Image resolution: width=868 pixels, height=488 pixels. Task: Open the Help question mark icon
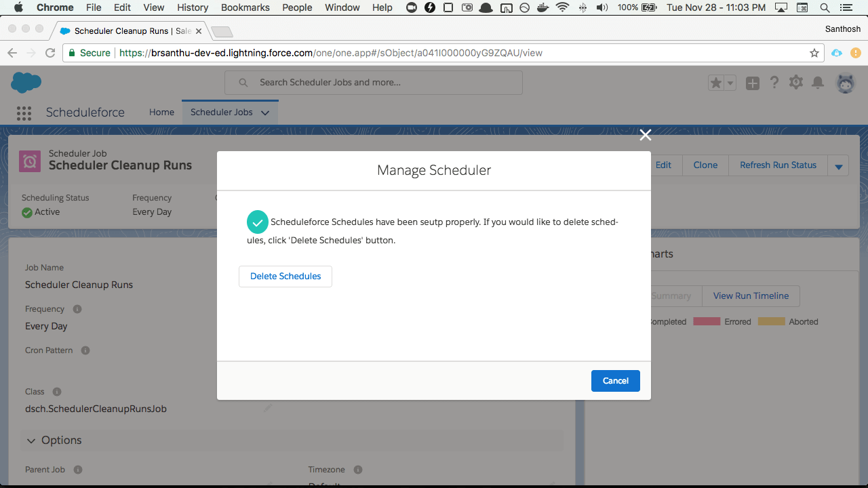[774, 83]
